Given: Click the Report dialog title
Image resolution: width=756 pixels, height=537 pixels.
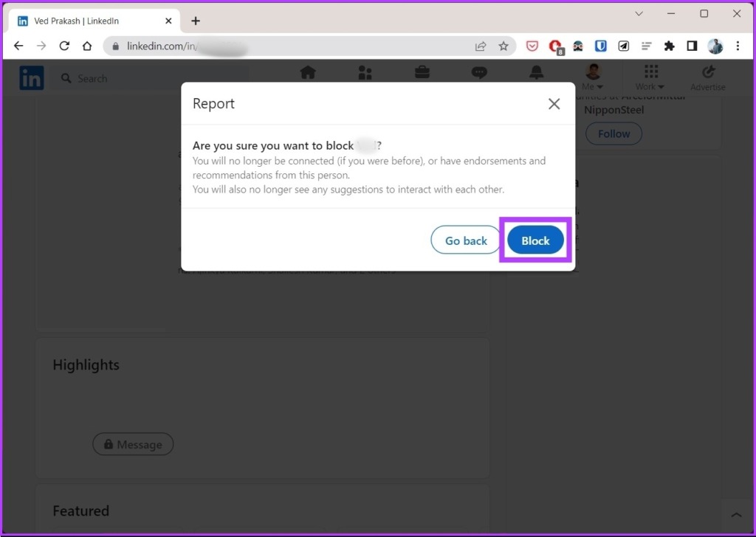Looking at the screenshot, I should (x=213, y=103).
